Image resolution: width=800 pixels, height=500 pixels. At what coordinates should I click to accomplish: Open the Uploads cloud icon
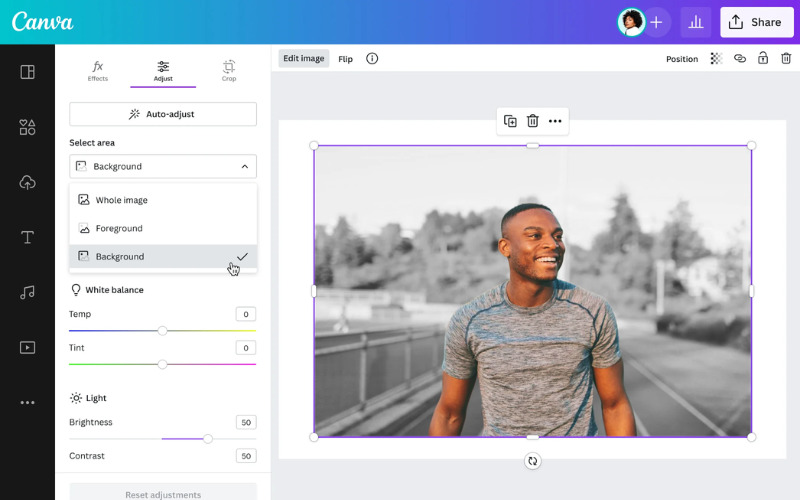pos(27,182)
